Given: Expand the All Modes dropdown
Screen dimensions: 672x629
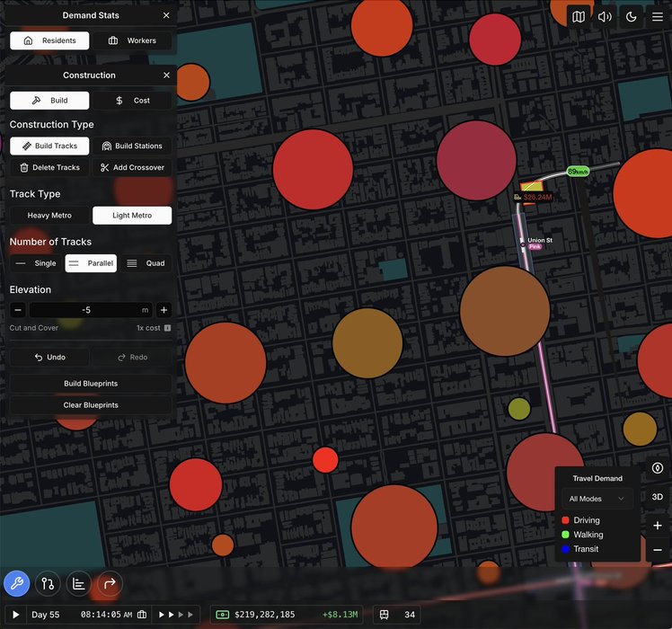Looking at the screenshot, I should click(x=597, y=499).
